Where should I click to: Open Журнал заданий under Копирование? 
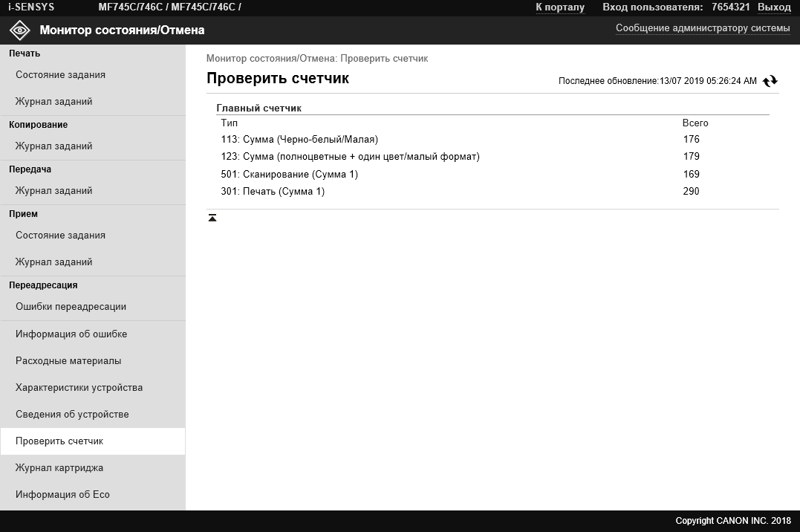point(53,146)
